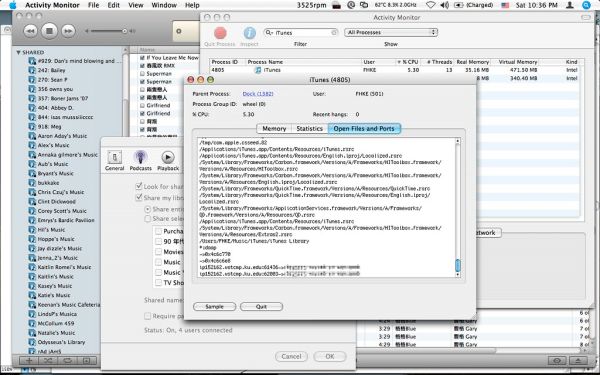The width and height of the screenshot is (600, 375).
Task: Select Open Files and Ports tab
Action: click(x=364, y=129)
